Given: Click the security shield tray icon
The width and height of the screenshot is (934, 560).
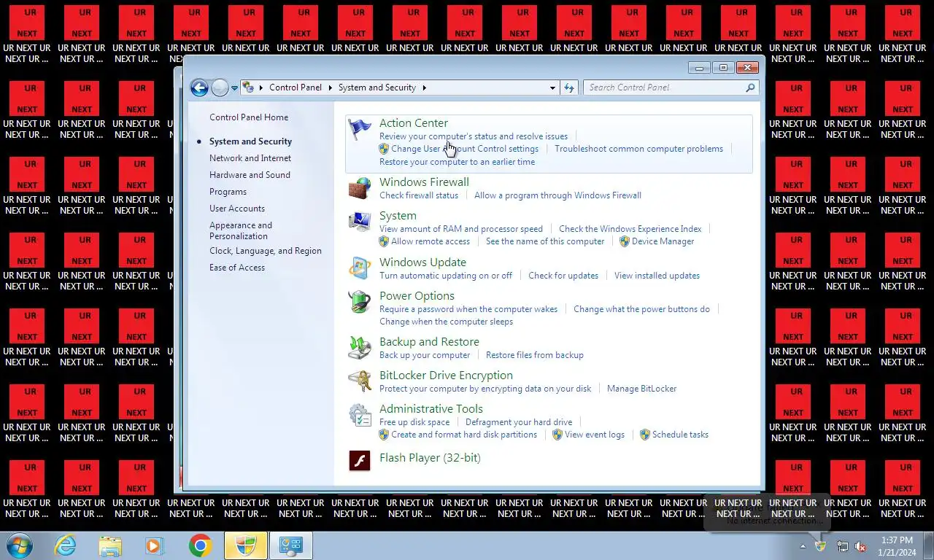Looking at the screenshot, I should pyautogui.click(x=820, y=545).
